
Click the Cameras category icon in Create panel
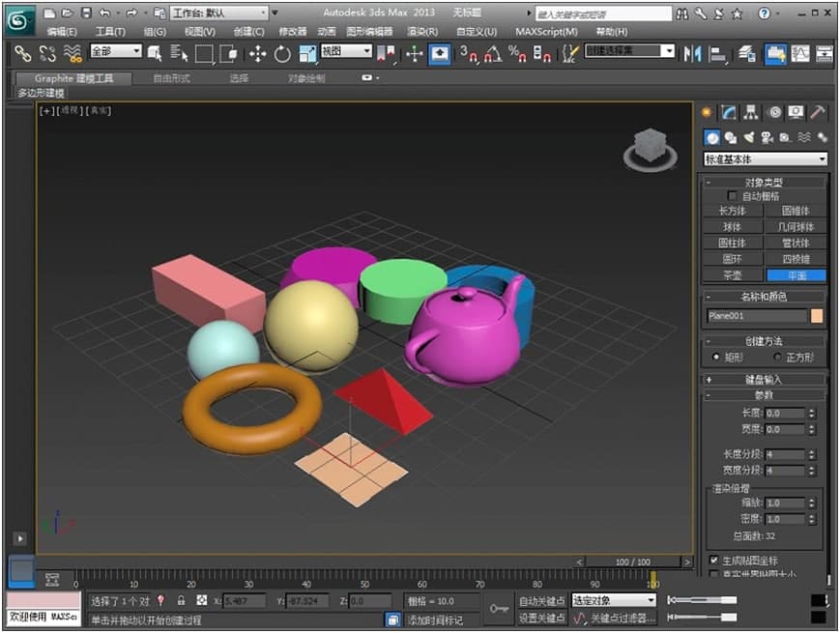coord(768,137)
